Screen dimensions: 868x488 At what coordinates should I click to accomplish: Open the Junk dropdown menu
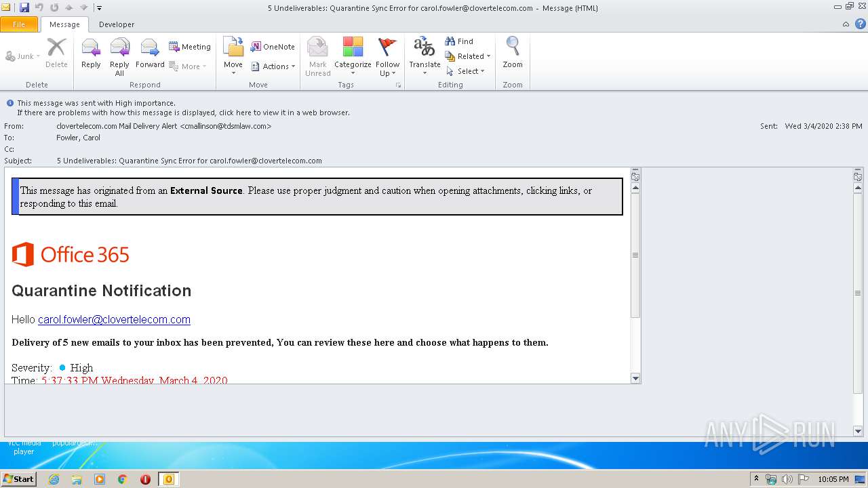point(22,56)
